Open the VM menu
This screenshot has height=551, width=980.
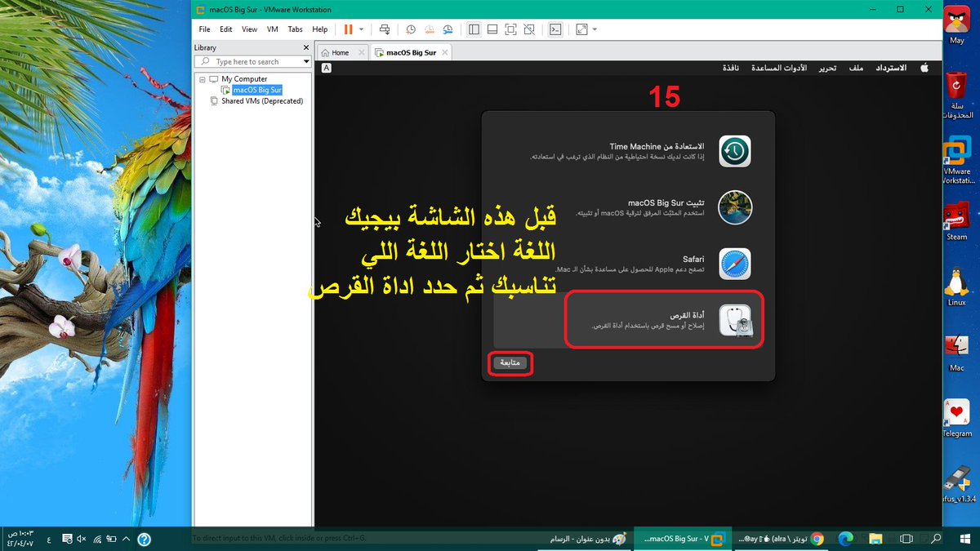tap(273, 29)
